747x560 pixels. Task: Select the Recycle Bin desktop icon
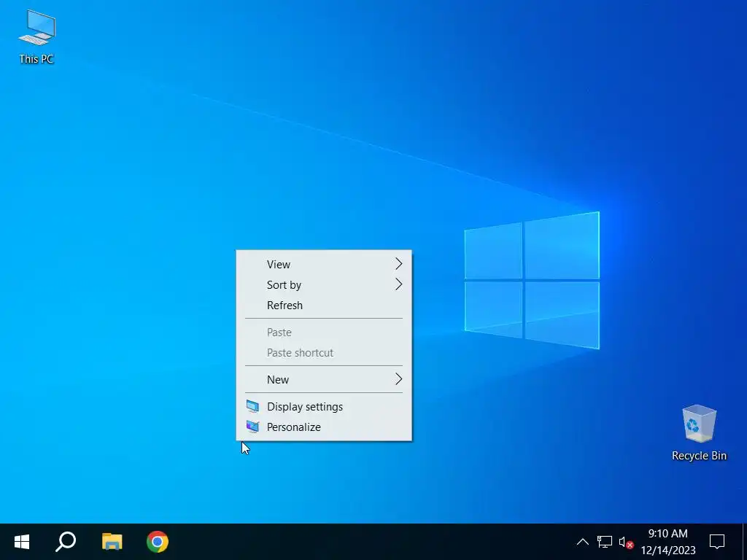[699, 433]
